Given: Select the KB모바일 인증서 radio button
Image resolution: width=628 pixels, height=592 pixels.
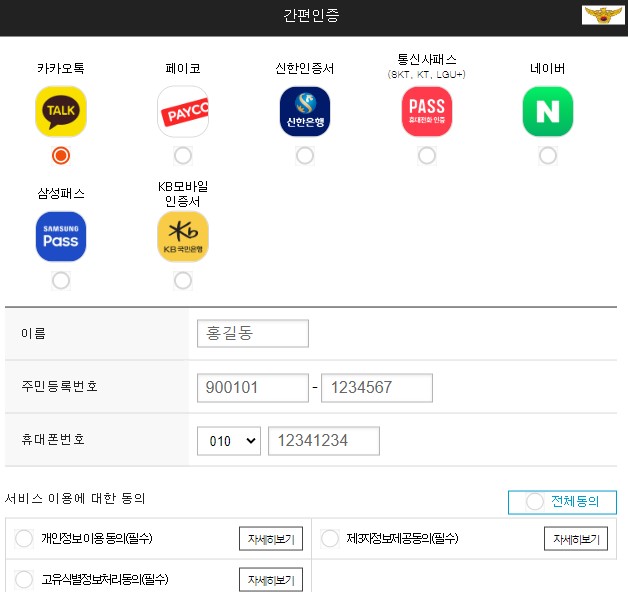Looking at the screenshot, I should pyautogui.click(x=183, y=281).
